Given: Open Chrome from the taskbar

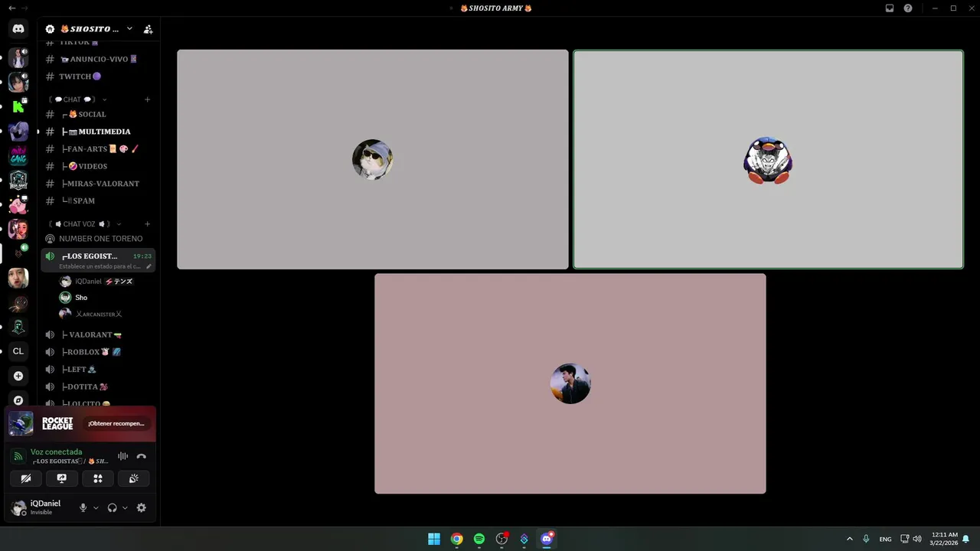Looking at the screenshot, I should 456,539.
